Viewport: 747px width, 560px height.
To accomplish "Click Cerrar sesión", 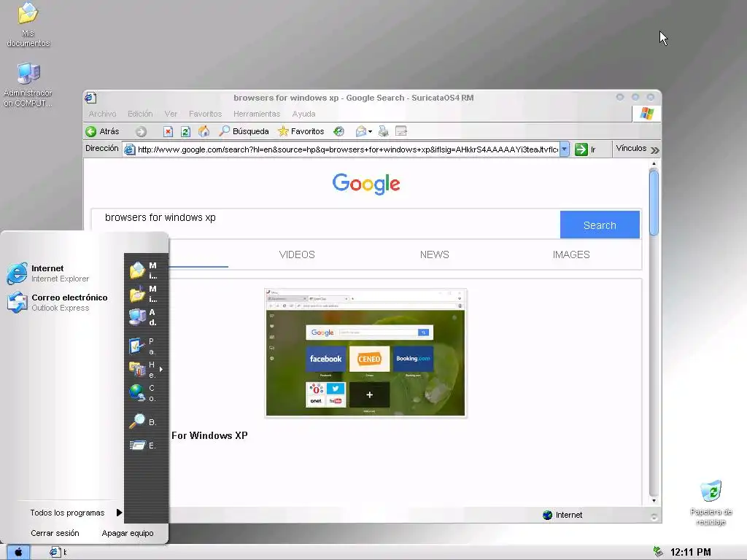I will click(x=55, y=533).
